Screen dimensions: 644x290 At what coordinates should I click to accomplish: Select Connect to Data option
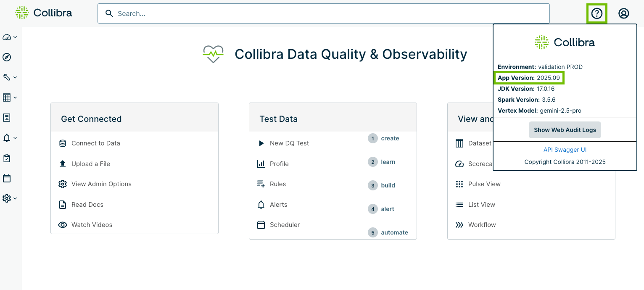click(x=95, y=143)
